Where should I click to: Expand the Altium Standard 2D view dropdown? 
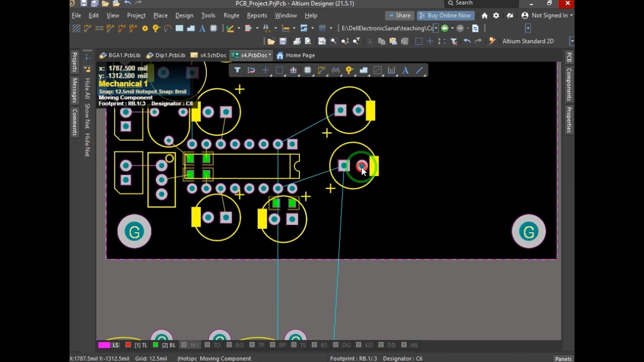pos(572,41)
